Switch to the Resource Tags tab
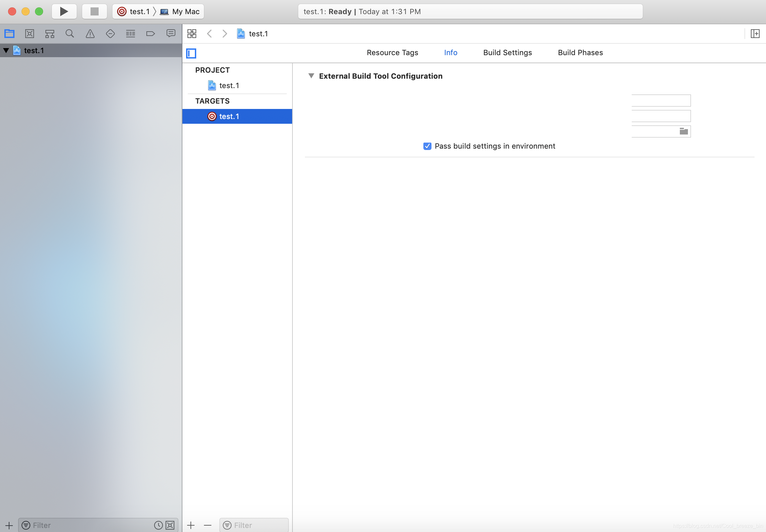 [x=392, y=52]
